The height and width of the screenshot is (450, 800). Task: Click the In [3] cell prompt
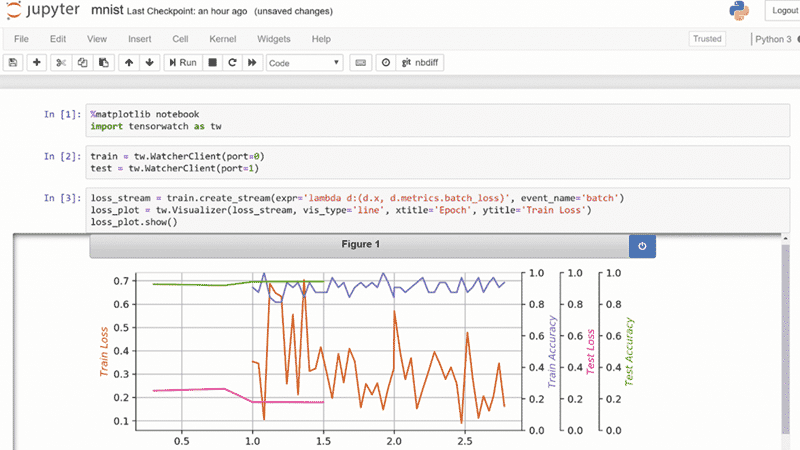tap(62, 198)
